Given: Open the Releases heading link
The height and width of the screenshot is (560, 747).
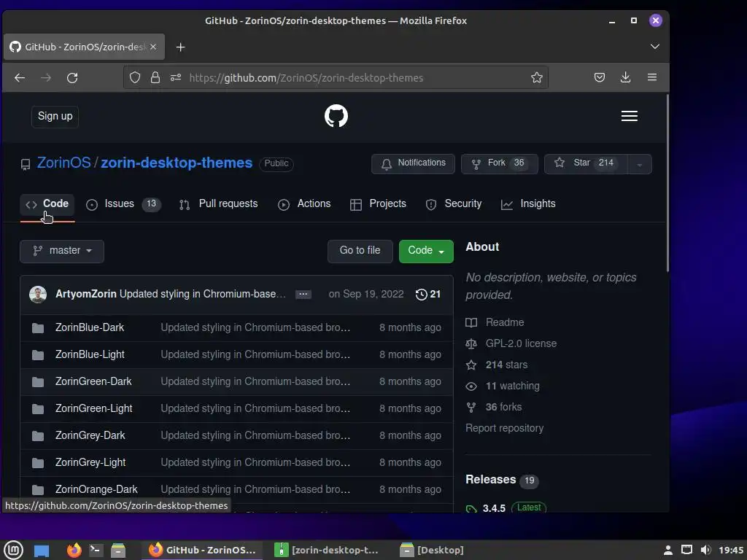Looking at the screenshot, I should pos(491,480).
